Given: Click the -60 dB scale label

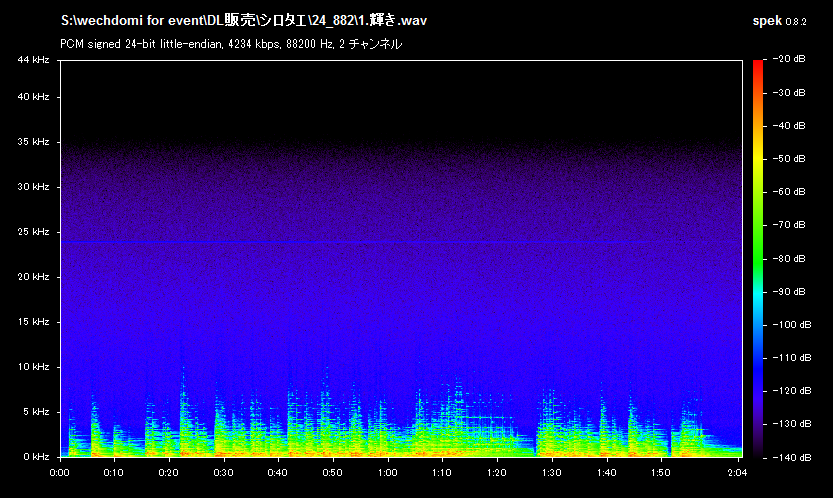Looking at the screenshot, I should tap(788, 191).
